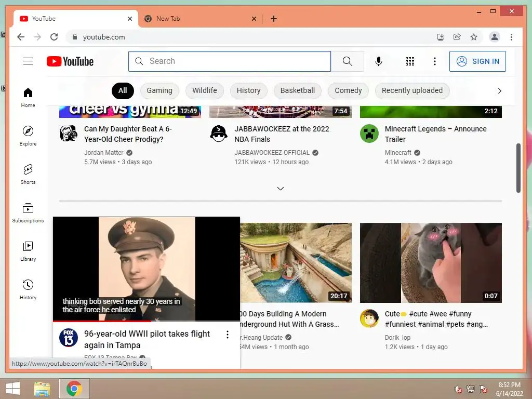Open Jordan Matter channel avatar
This screenshot has width=532, height=399.
click(x=69, y=133)
